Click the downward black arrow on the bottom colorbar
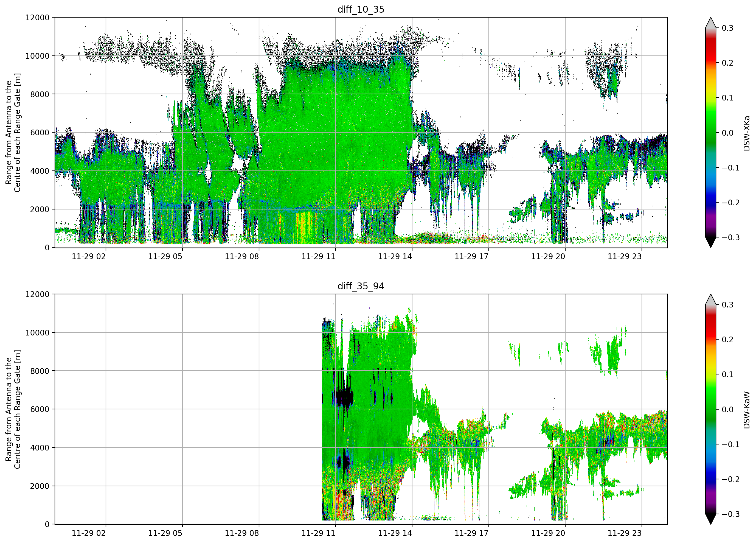Viewport: 756px width, 543px height. 711,519
